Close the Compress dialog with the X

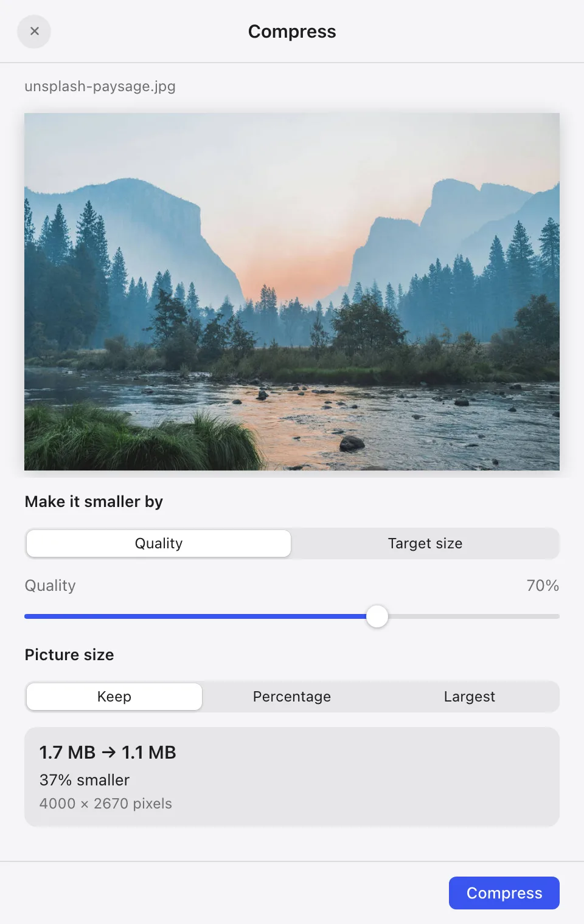(34, 32)
